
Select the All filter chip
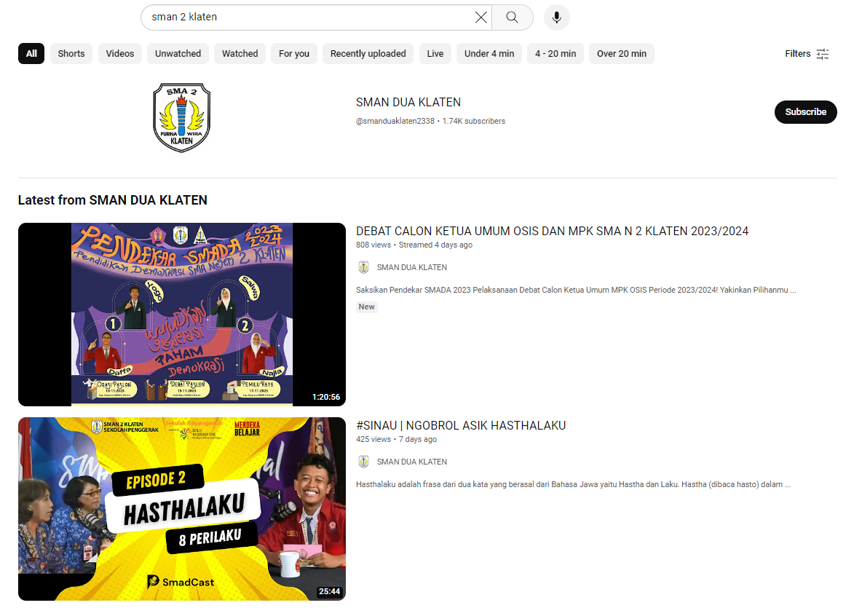pos(31,54)
